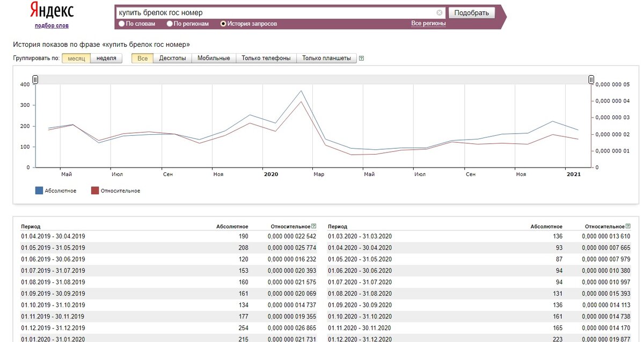Screen dimensions: 644x342
Task: Click the Относительное legend label
Action: pos(120,191)
